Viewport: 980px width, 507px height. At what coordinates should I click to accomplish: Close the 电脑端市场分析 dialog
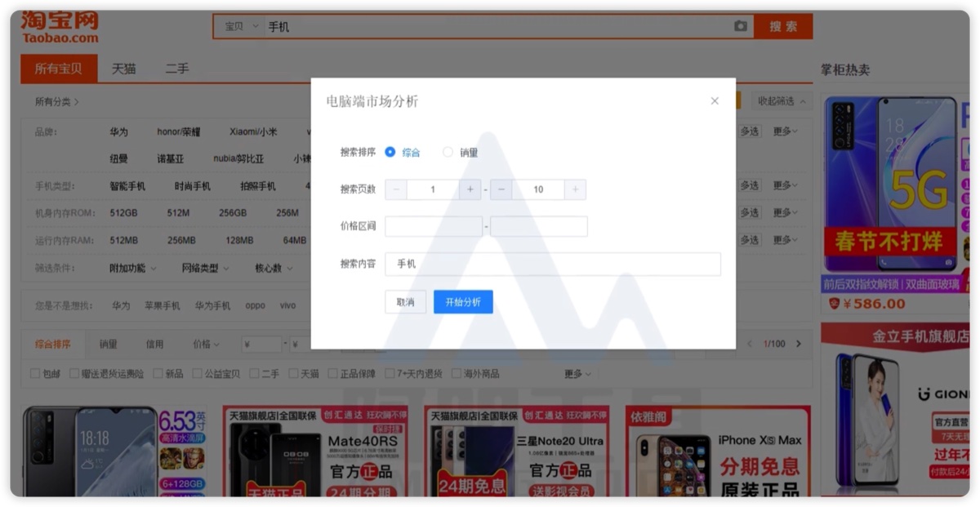[715, 101]
